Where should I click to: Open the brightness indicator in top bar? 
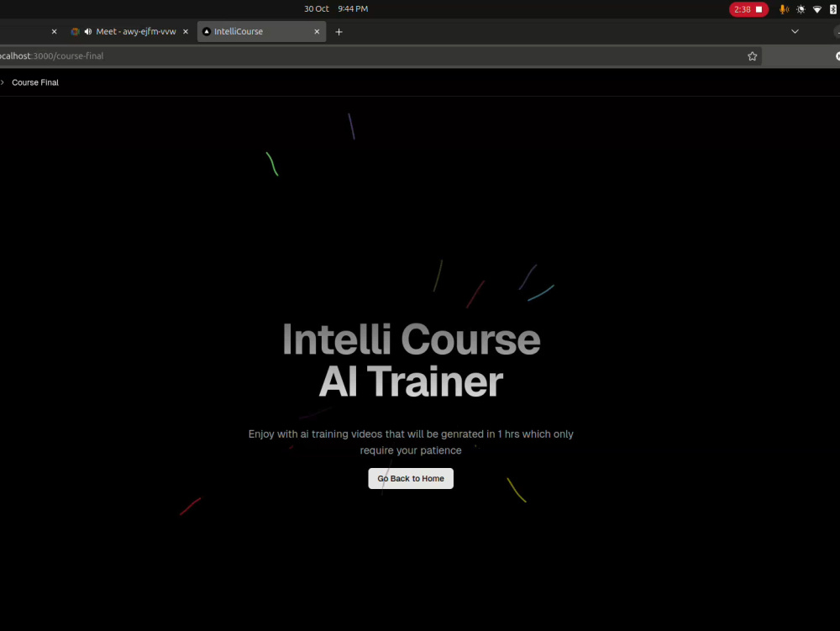801,9
